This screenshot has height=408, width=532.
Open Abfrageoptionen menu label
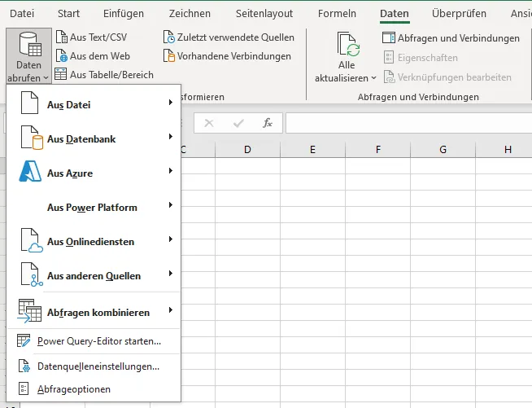(74, 389)
